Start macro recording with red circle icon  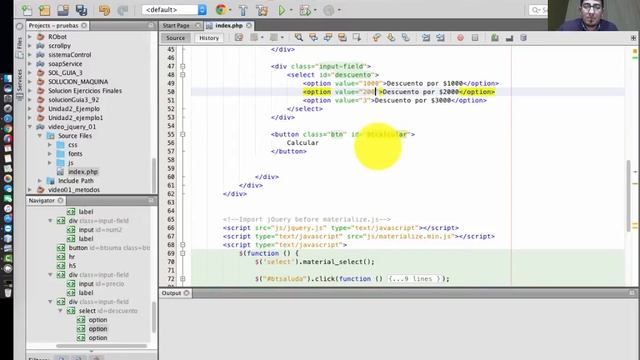460,38
